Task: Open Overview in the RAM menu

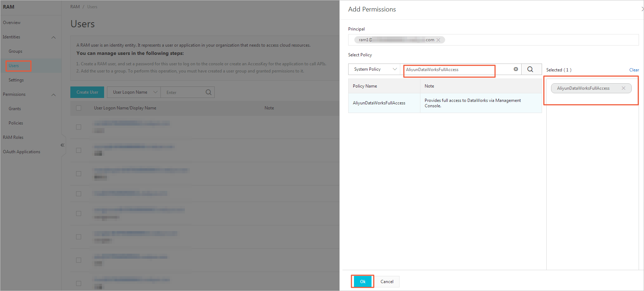Action: pyautogui.click(x=12, y=23)
